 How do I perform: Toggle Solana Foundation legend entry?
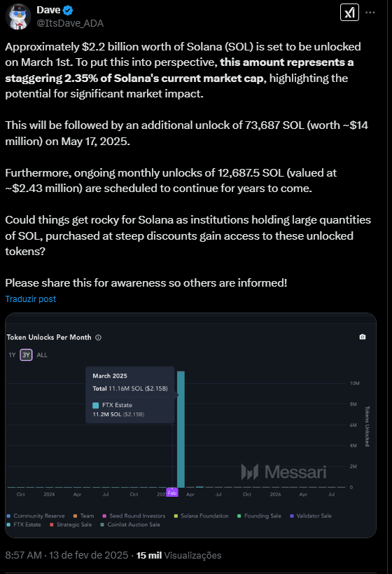(201, 516)
